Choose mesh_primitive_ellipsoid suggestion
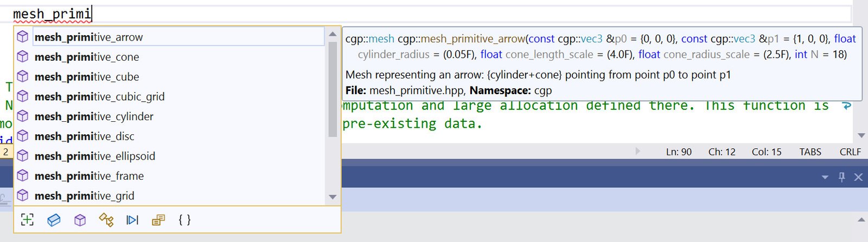The image size is (868, 242). (x=95, y=156)
